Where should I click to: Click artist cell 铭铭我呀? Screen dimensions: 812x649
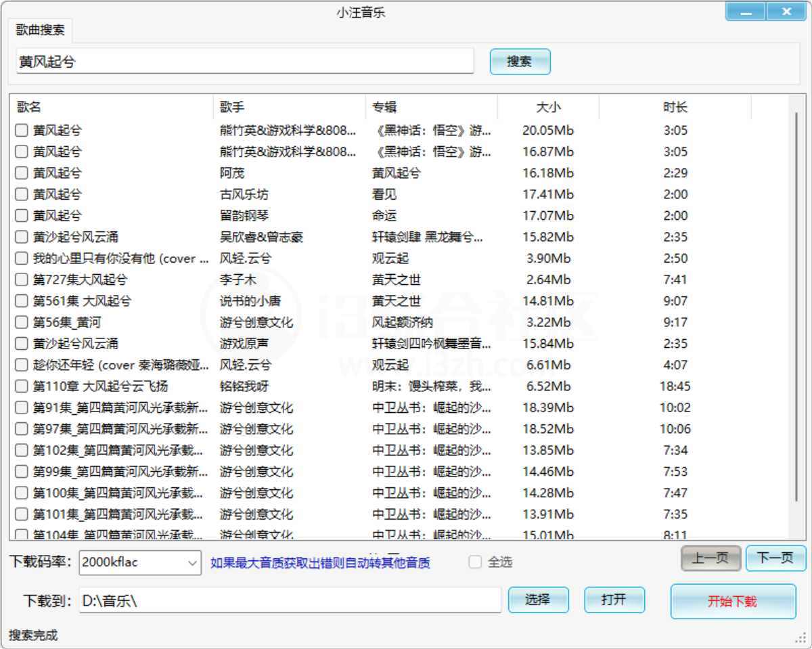click(x=244, y=386)
